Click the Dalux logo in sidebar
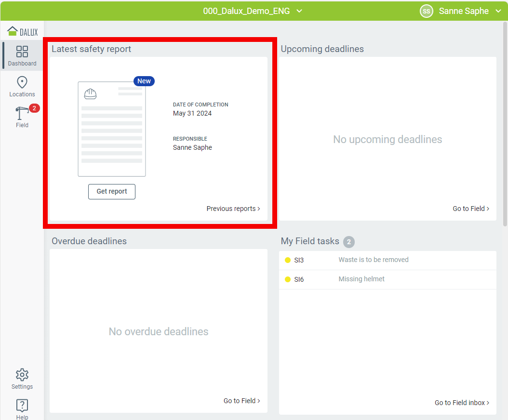This screenshot has width=508, height=420. point(22,32)
